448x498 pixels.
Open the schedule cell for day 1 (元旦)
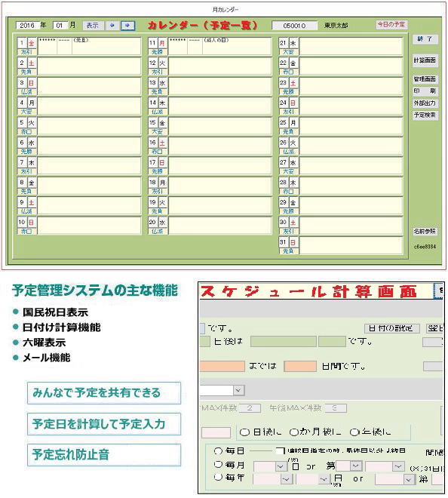click(x=90, y=46)
